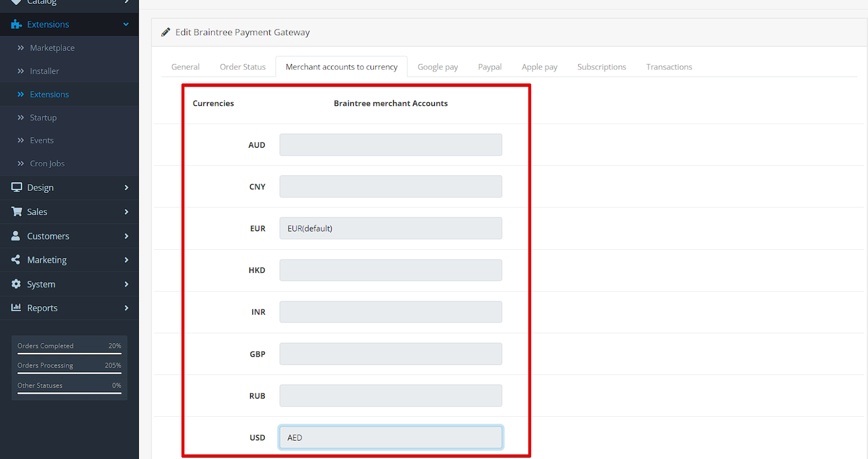Click the double arrow icon beside Events

pos(21,140)
